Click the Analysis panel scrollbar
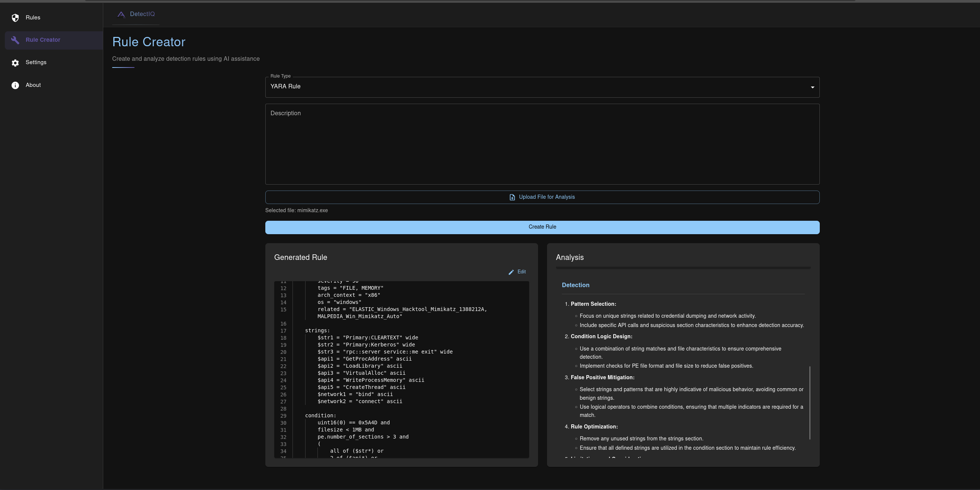Image resolution: width=980 pixels, height=490 pixels. [x=810, y=402]
